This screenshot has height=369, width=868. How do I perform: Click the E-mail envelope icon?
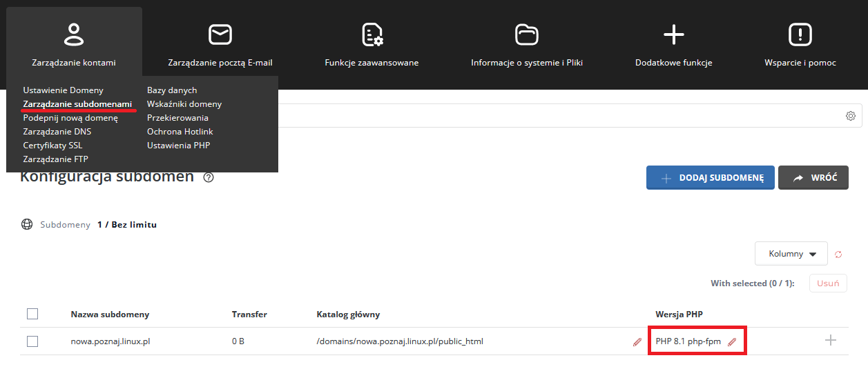pos(220,34)
